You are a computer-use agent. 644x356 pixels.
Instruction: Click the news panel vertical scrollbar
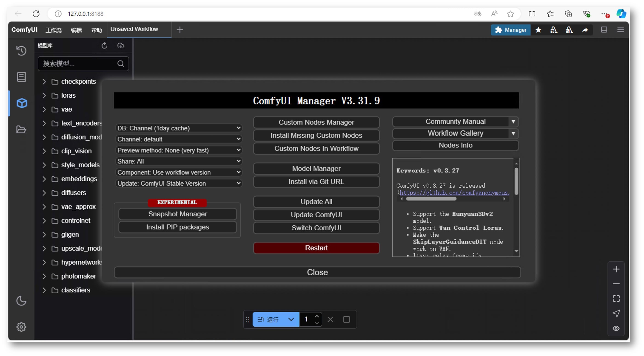coord(516,181)
